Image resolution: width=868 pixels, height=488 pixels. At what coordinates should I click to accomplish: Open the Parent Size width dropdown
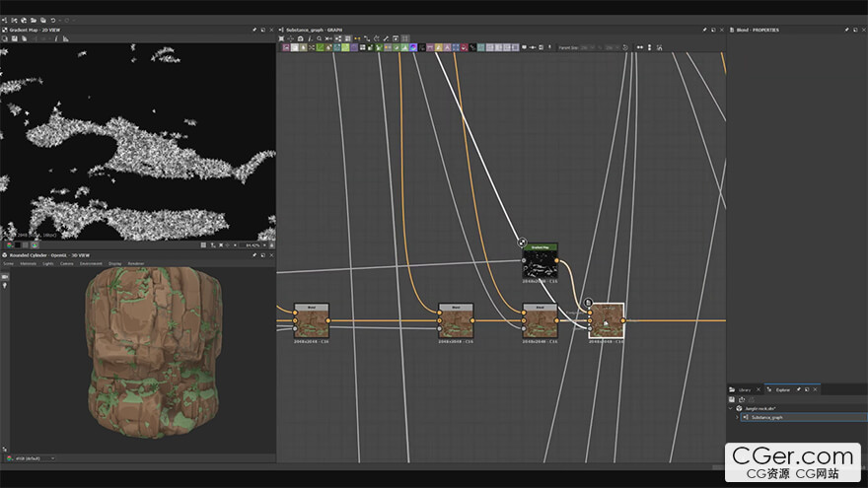tap(588, 46)
